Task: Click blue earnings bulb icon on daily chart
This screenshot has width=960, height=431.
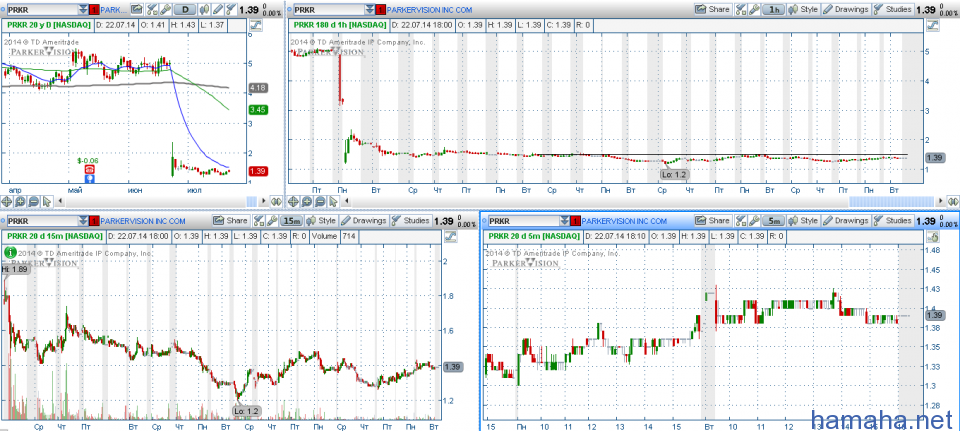Action: [x=89, y=179]
